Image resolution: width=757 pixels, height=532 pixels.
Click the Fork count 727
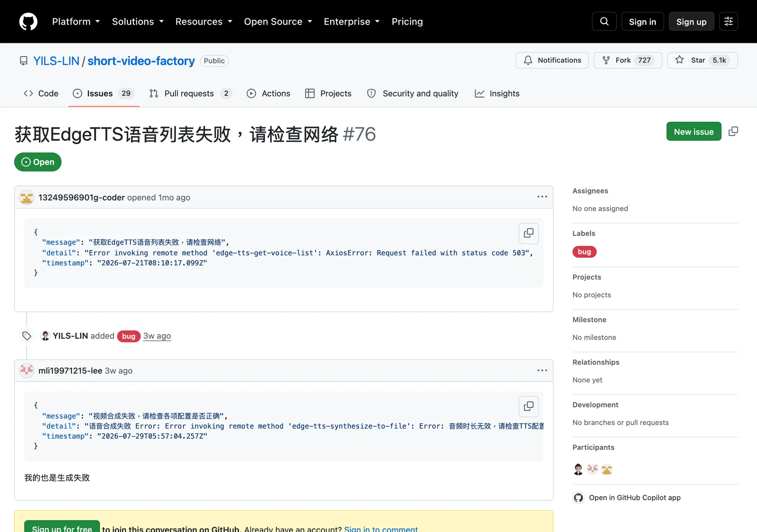tap(644, 60)
